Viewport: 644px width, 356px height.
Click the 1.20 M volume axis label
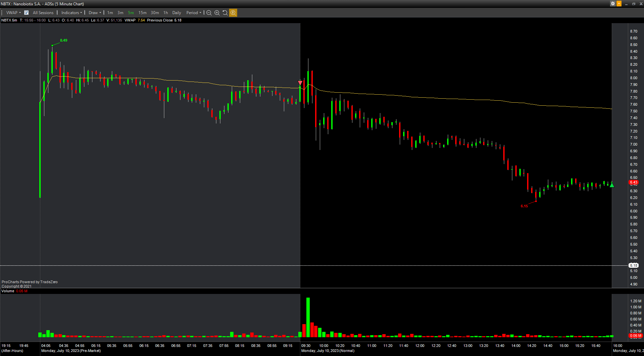click(x=636, y=301)
